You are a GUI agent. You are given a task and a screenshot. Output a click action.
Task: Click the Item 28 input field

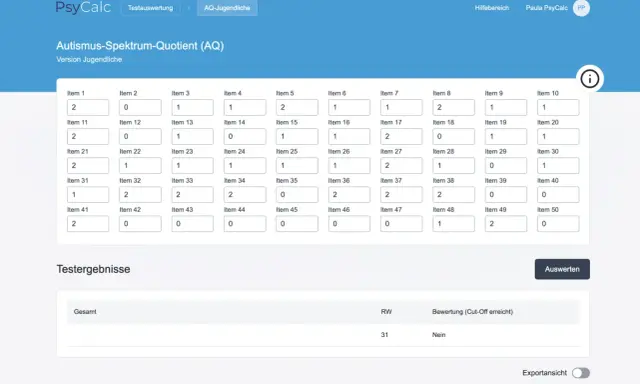click(x=454, y=166)
